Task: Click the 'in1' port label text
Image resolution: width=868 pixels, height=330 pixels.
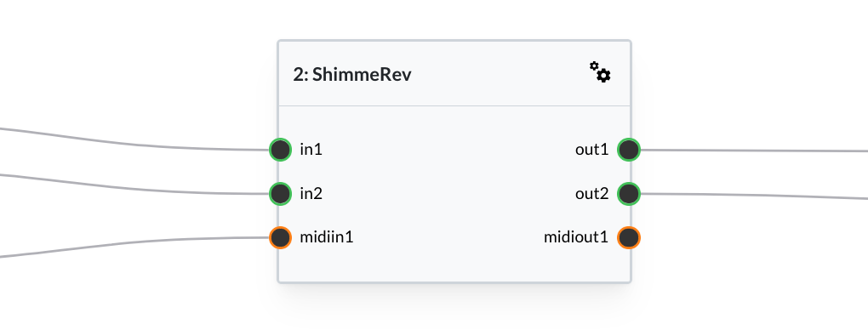Action: [311, 150]
